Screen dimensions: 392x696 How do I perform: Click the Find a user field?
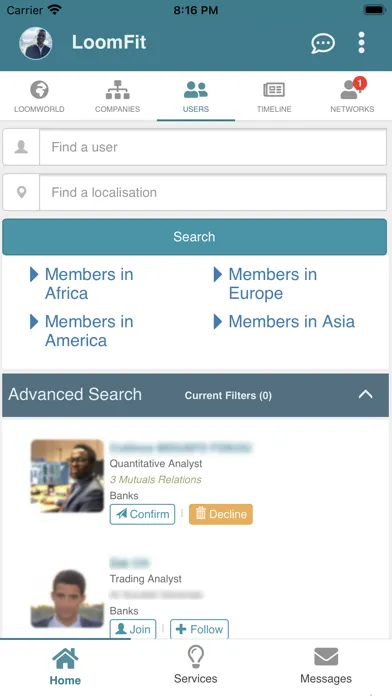(x=213, y=147)
